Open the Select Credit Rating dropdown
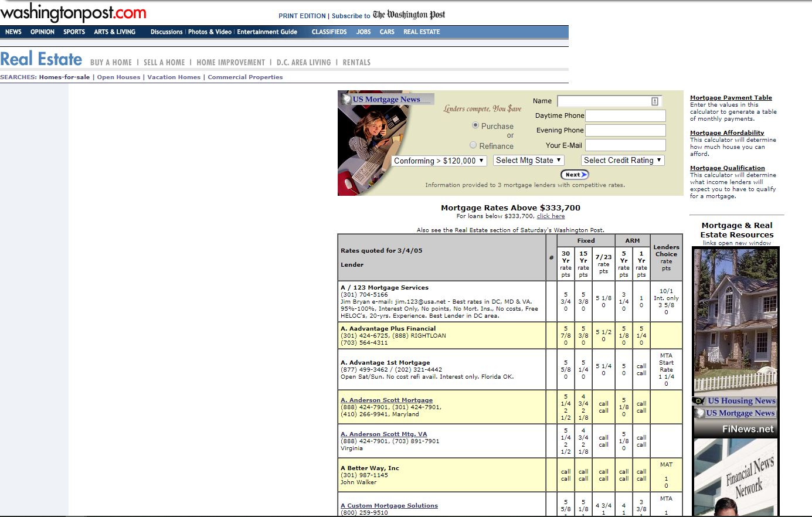 [623, 160]
